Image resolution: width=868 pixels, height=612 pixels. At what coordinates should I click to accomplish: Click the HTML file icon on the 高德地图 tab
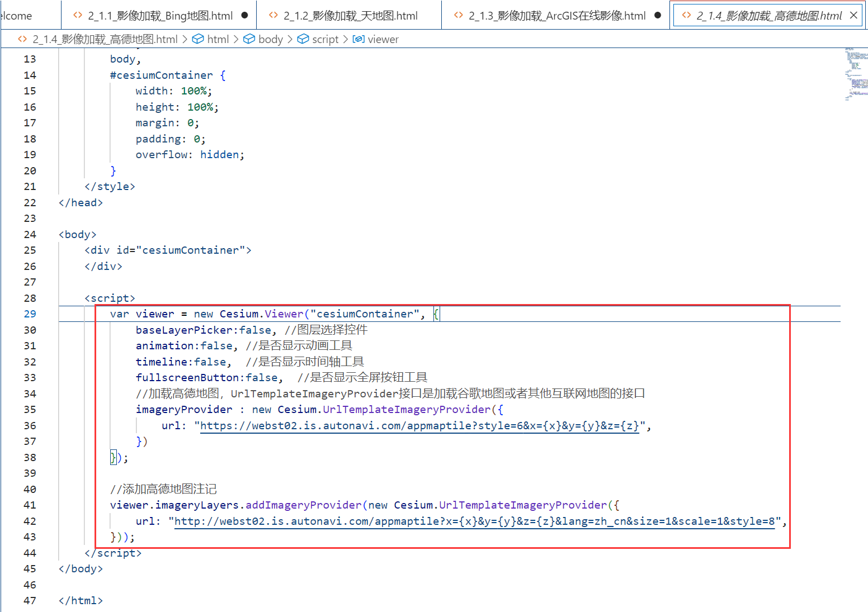pos(686,15)
